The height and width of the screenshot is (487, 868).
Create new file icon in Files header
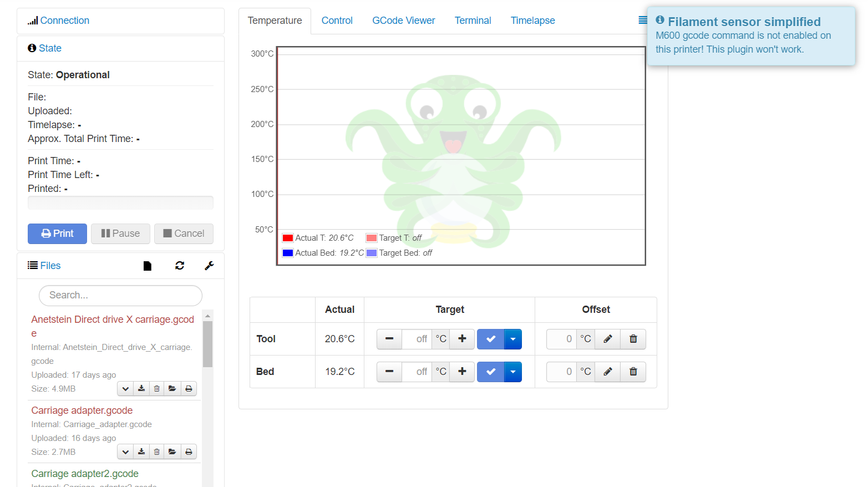148,266
